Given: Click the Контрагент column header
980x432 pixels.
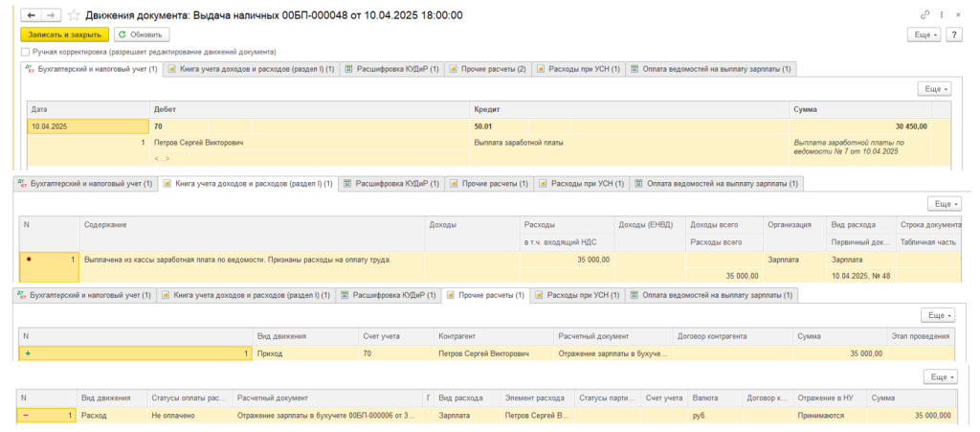Looking at the screenshot, I should click(494, 336).
